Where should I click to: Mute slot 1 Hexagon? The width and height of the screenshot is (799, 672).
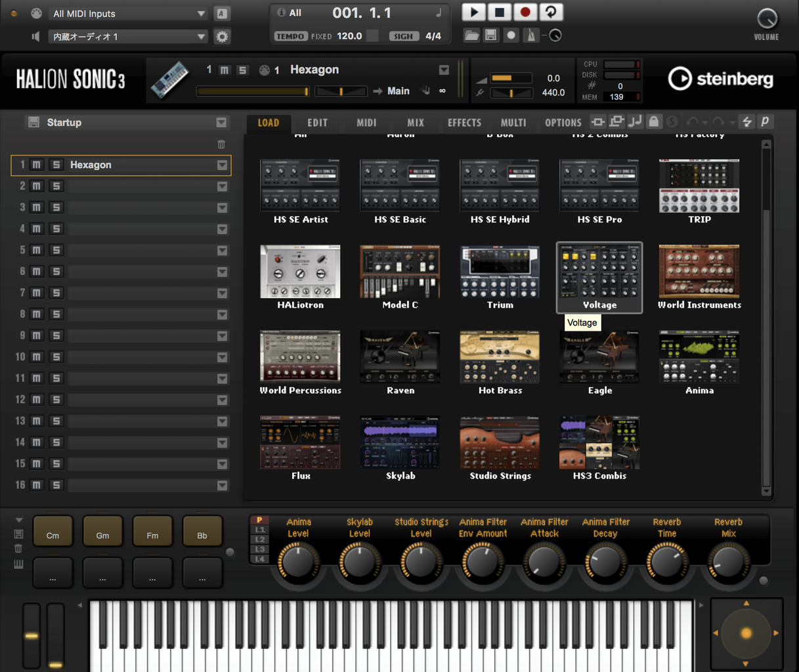click(37, 165)
